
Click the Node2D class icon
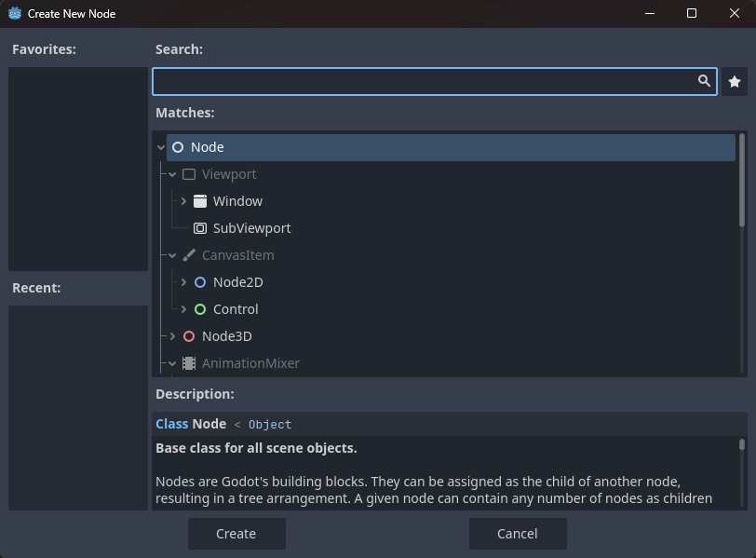(x=200, y=281)
